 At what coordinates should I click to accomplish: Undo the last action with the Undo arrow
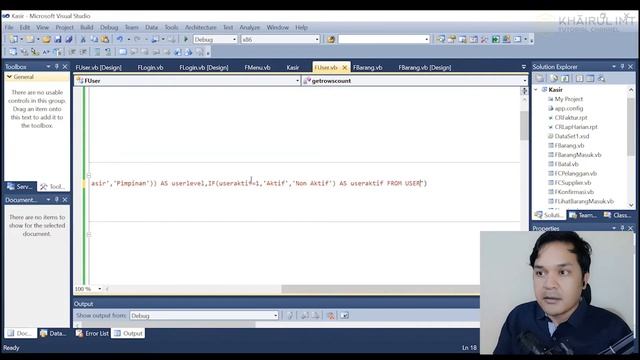pos(120,39)
